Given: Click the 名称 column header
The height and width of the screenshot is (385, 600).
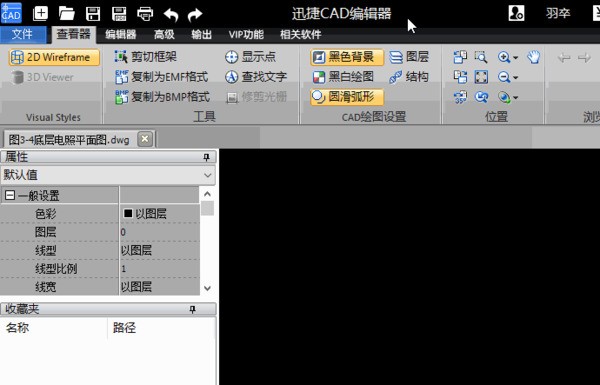Looking at the screenshot, I should tap(54, 328).
